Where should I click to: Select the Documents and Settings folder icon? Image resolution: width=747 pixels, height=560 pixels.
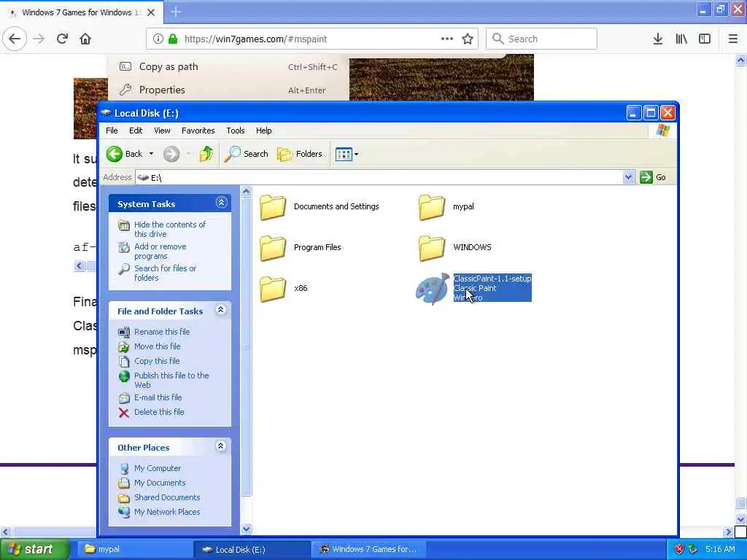[273, 207]
